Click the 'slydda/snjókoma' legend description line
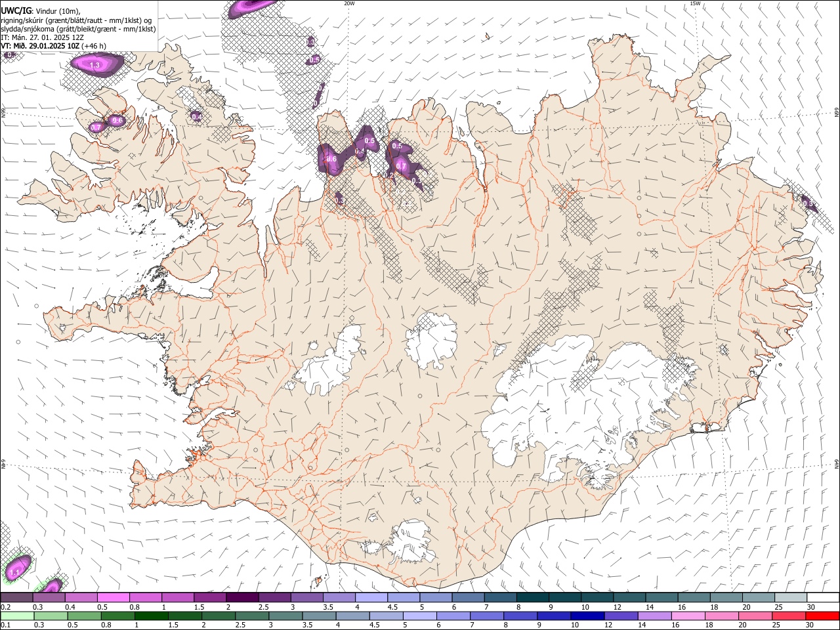840x630 pixels. 78,28
